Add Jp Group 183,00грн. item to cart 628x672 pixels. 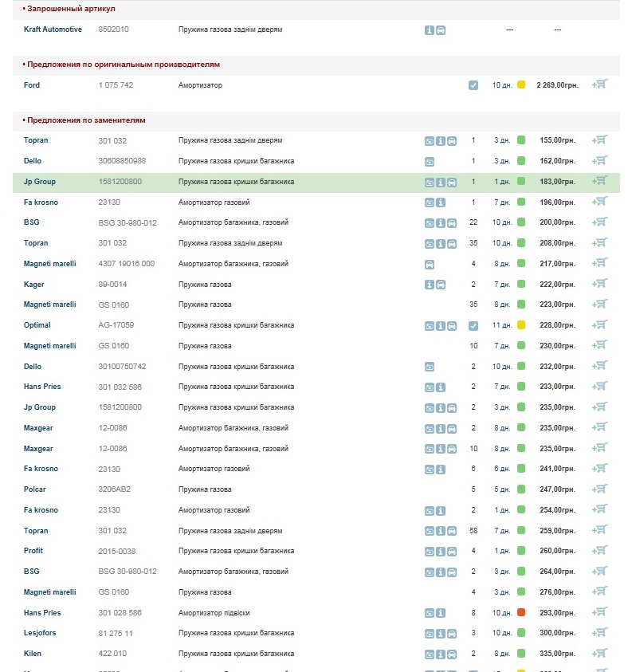click(599, 182)
